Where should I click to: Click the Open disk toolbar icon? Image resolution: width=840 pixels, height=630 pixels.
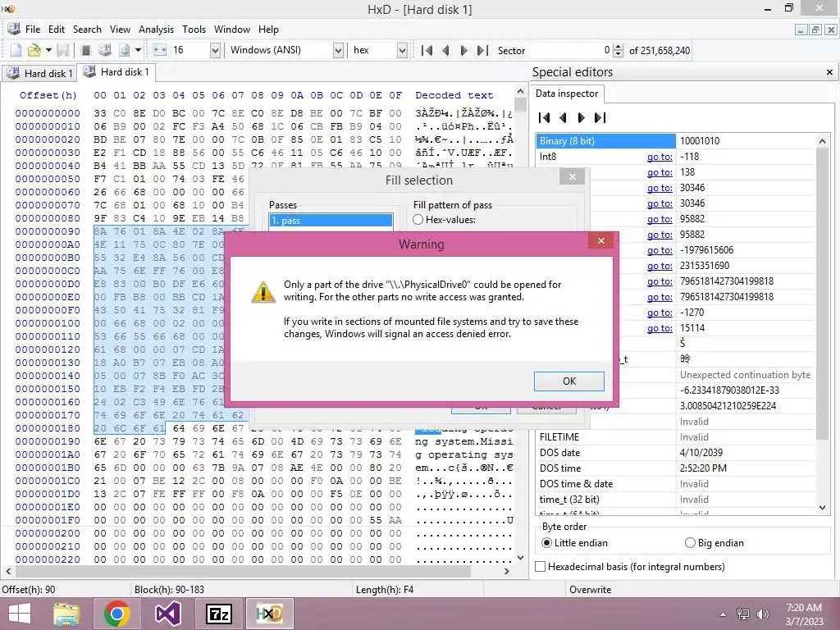click(105, 50)
